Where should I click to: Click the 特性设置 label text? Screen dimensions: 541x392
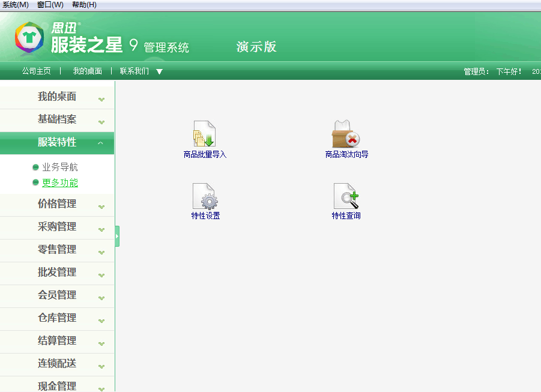205,216
